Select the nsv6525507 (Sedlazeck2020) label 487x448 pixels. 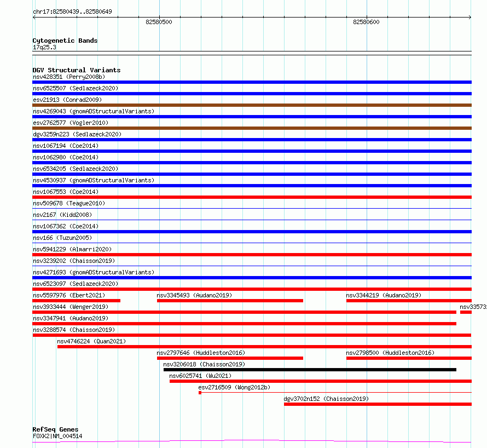point(76,88)
